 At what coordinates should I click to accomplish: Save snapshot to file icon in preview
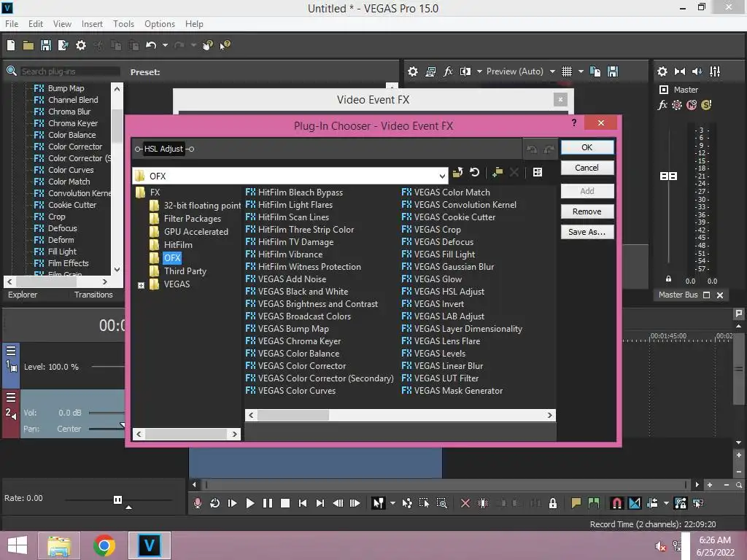tap(613, 71)
